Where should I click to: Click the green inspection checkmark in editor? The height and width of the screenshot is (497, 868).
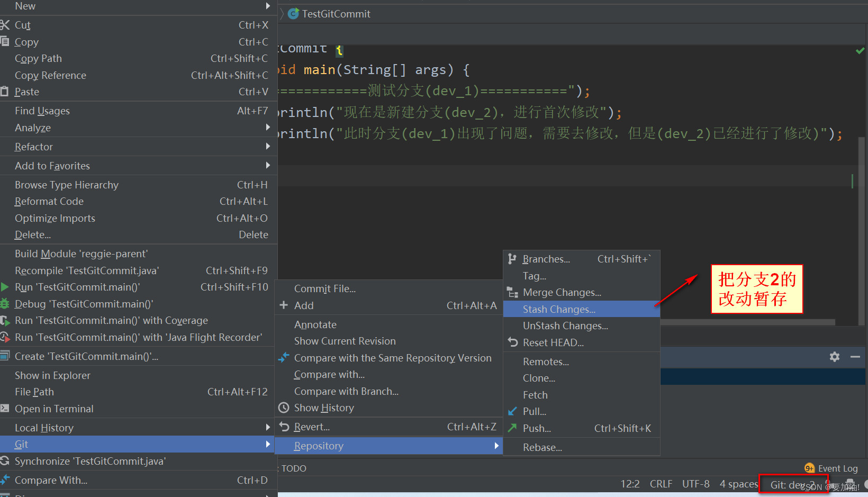[x=860, y=51]
